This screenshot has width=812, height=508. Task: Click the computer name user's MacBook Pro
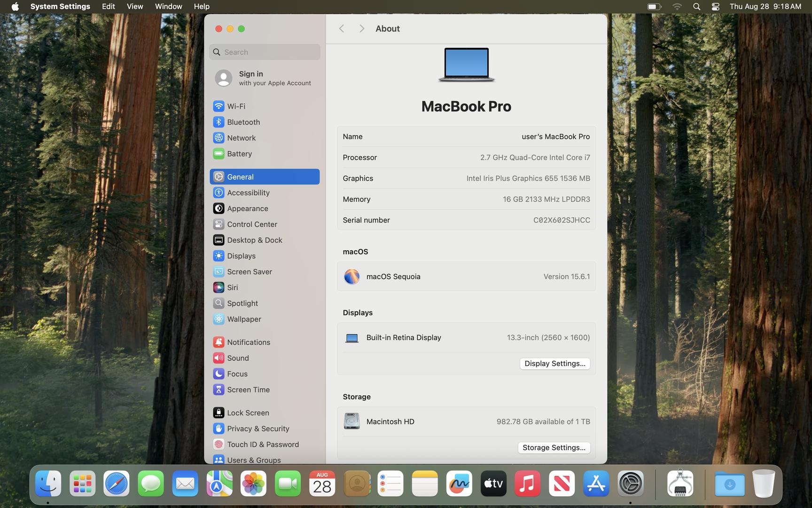tap(555, 136)
